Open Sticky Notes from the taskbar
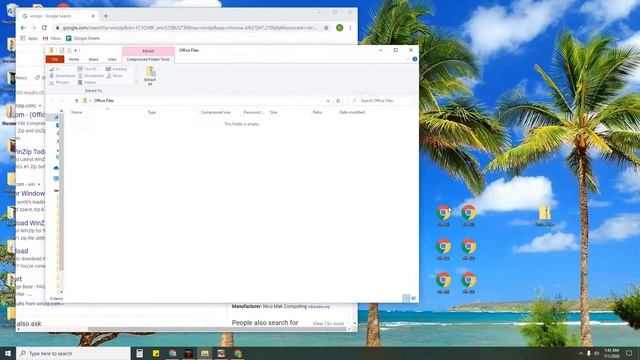 [x=156, y=353]
